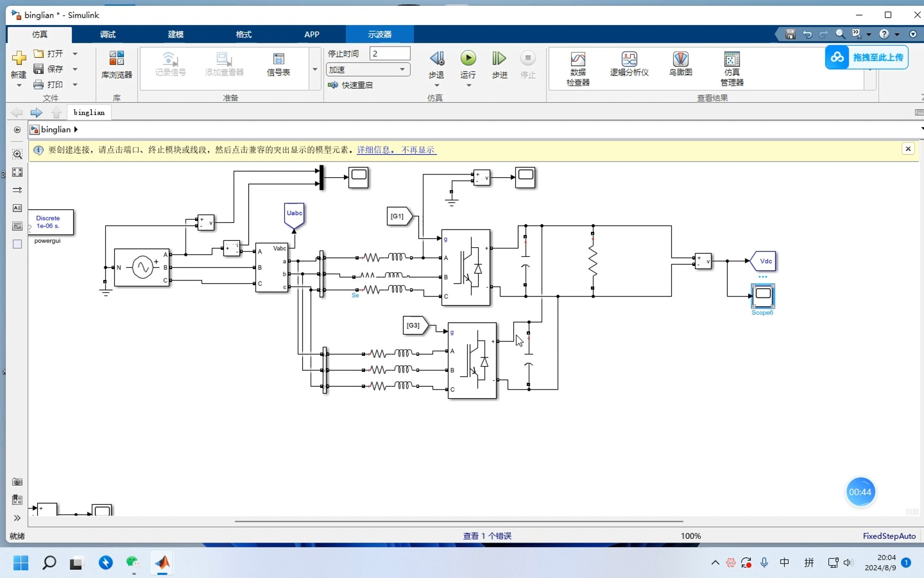Expand the 打印 dropdown arrow
This screenshot has width=924, height=578.
click(x=75, y=85)
